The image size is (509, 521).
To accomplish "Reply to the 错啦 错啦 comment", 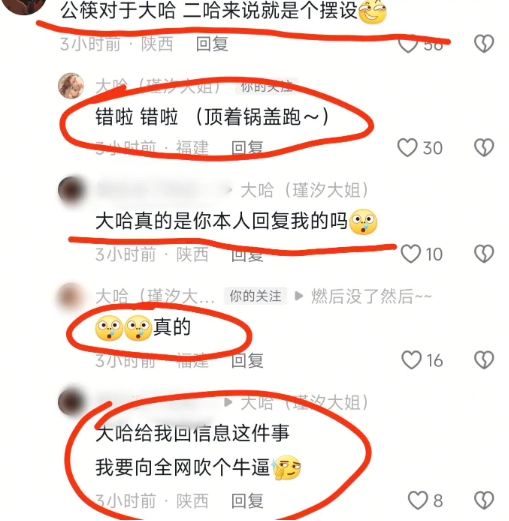I will pos(247,148).
